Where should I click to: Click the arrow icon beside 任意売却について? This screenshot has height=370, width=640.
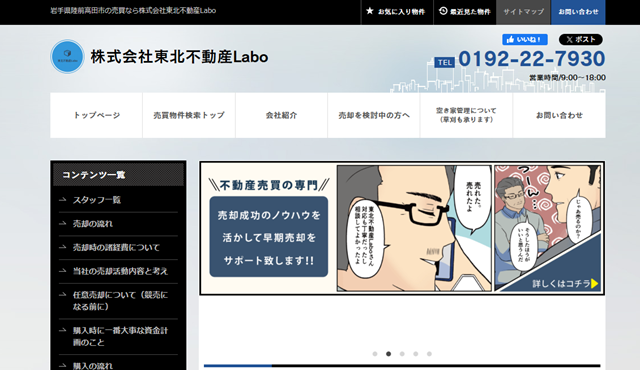62,294
